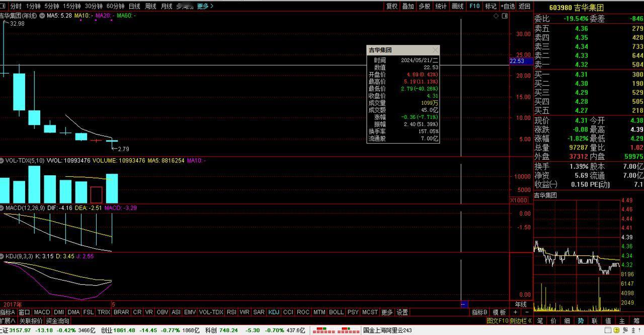Click the 叠加 overlay button
644x335 pixels.
(x=408, y=6)
